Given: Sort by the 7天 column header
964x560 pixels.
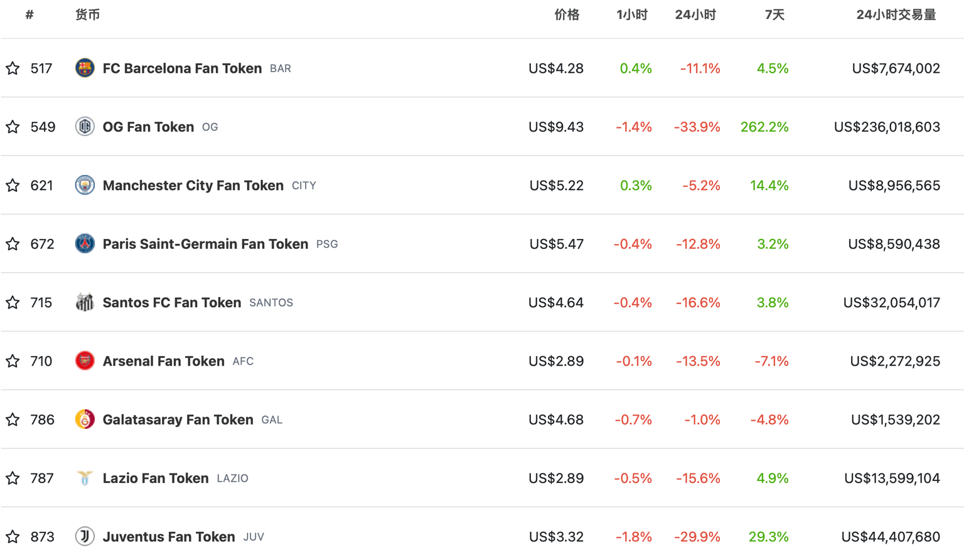Looking at the screenshot, I should pyautogui.click(x=774, y=15).
